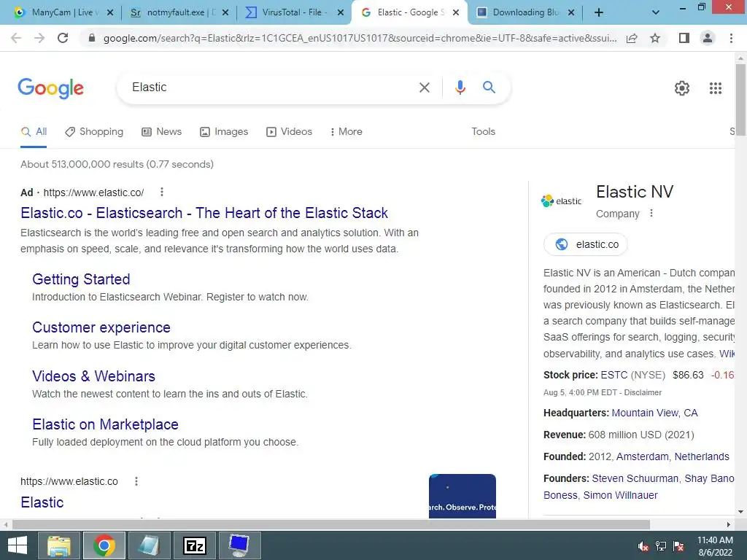Open the Amsterdam founding location link
Screen dimensions: 747x560
coord(642,456)
